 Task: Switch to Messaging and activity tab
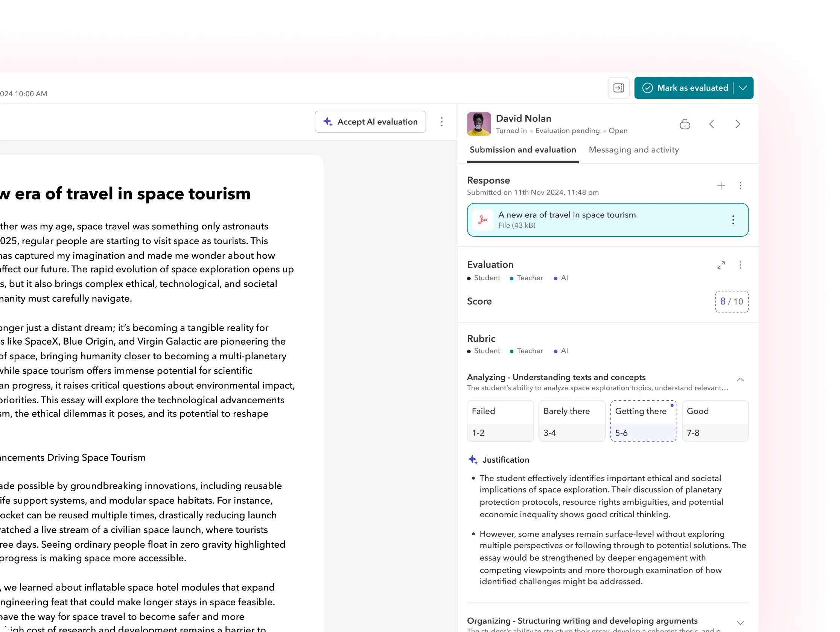(x=633, y=150)
